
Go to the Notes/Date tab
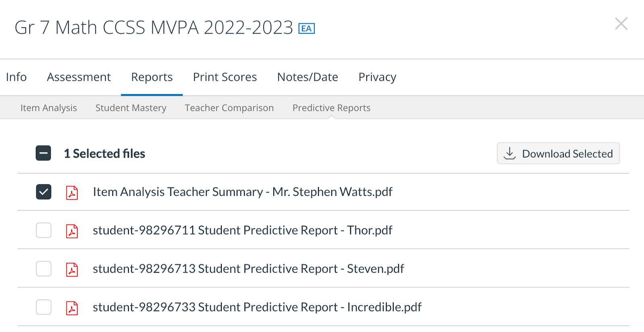pos(307,77)
